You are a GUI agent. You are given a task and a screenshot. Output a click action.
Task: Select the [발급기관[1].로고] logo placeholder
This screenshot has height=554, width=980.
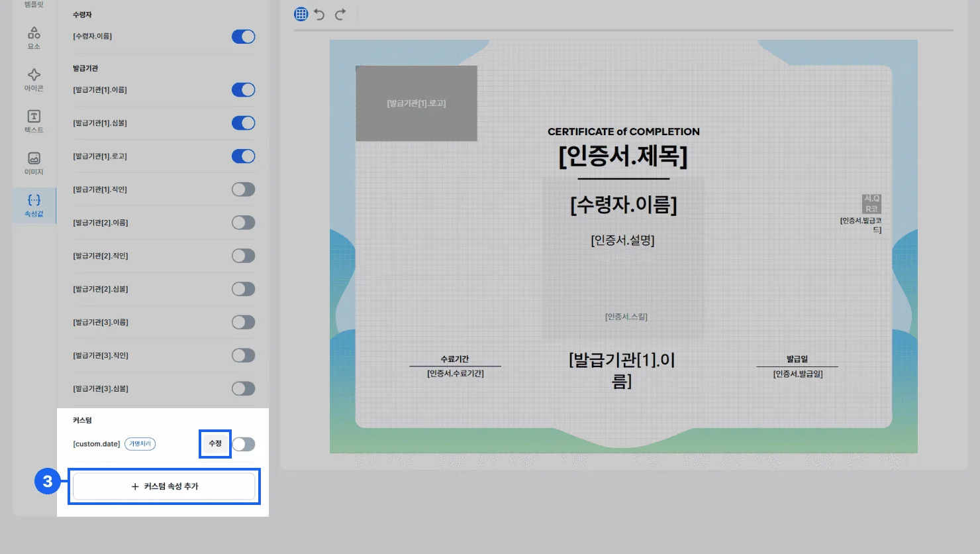[x=416, y=103]
